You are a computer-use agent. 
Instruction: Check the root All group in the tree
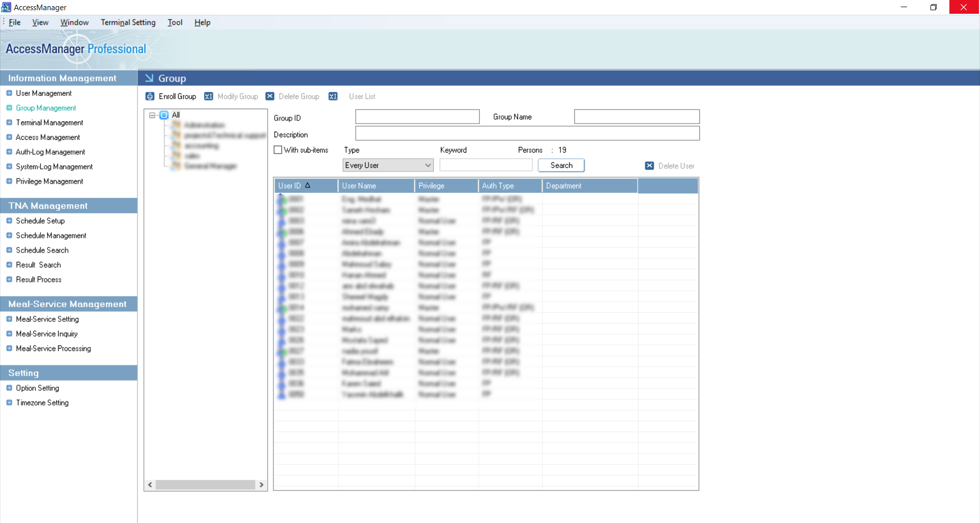163,115
